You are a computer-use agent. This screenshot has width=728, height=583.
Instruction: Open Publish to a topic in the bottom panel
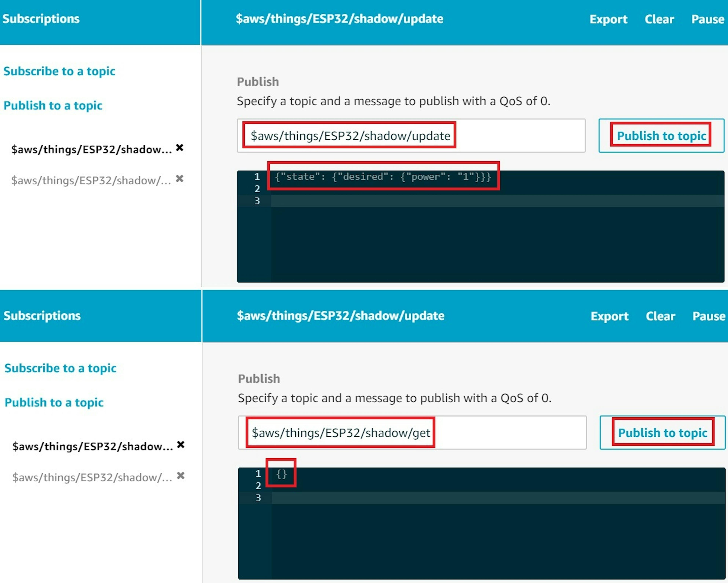point(54,403)
